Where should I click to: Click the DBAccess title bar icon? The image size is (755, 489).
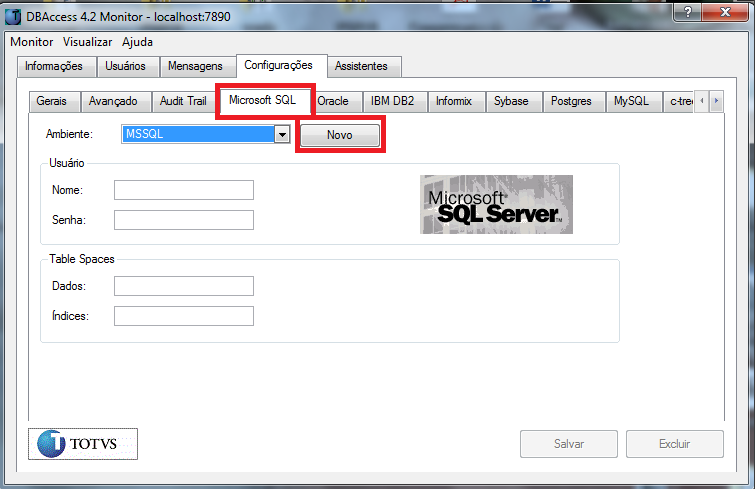[x=13, y=17]
